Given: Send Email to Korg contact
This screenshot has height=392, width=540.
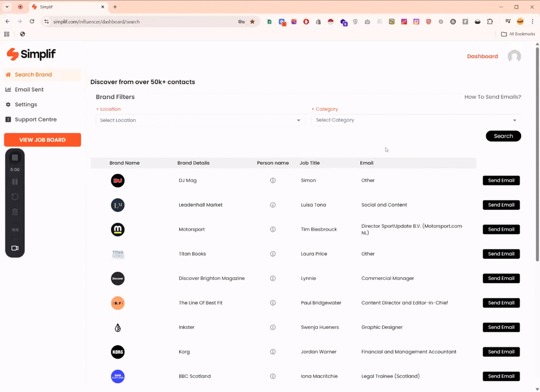Looking at the screenshot, I should tap(501, 352).
